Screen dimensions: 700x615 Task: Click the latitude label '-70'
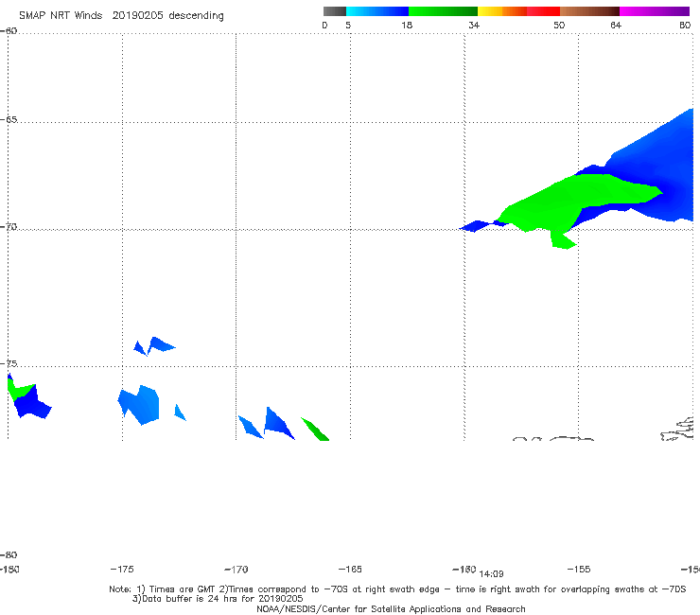click(9, 227)
